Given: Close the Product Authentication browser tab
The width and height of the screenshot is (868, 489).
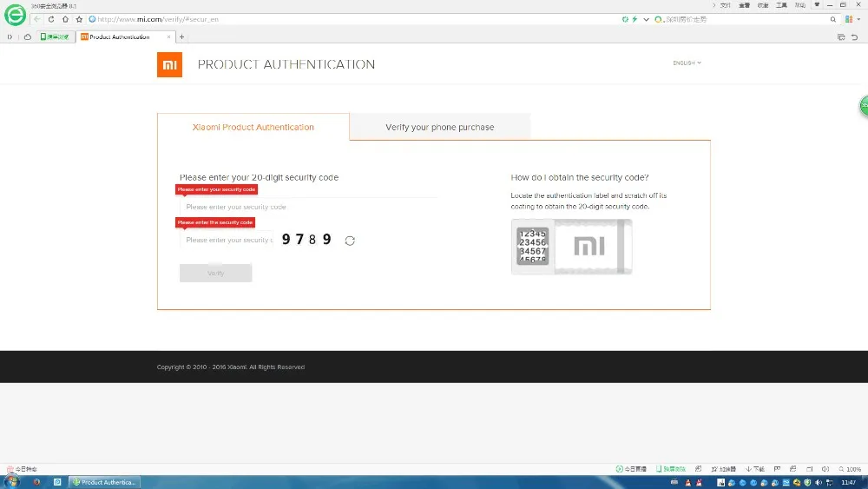Looking at the screenshot, I should pos(169,37).
